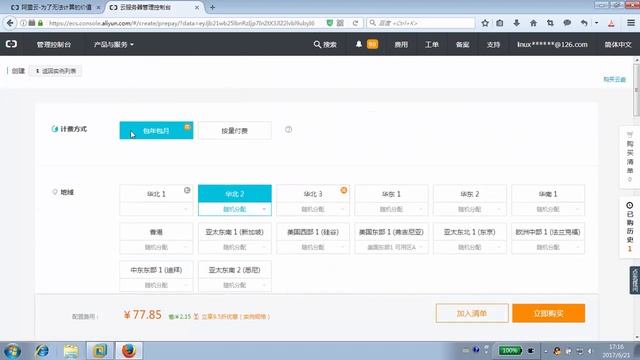Open the zone dropdown under 美国东部 1
The width and height of the screenshot is (640, 360).
tap(391, 247)
